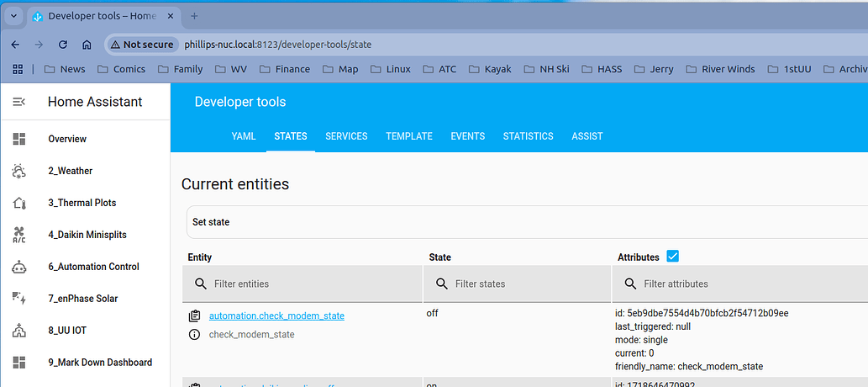Image resolution: width=868 pixels, height=387 pixels.
Task: Open the Finance bookmarks folder
Action: tap(285, 69)
